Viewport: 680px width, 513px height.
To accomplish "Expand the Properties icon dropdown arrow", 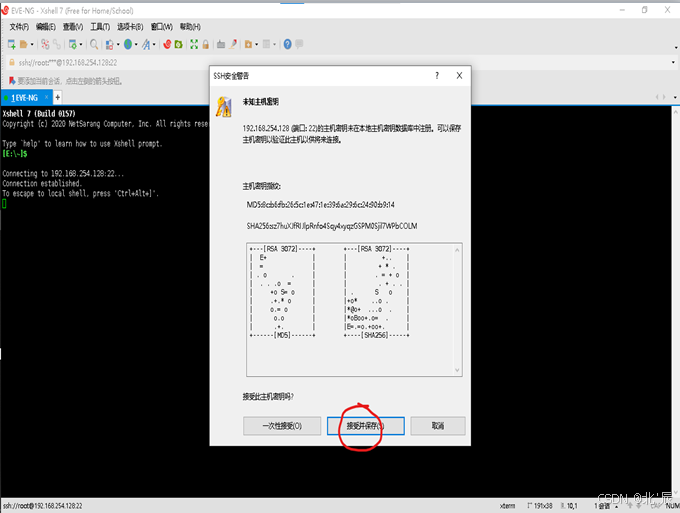I will tap(81, 45).
